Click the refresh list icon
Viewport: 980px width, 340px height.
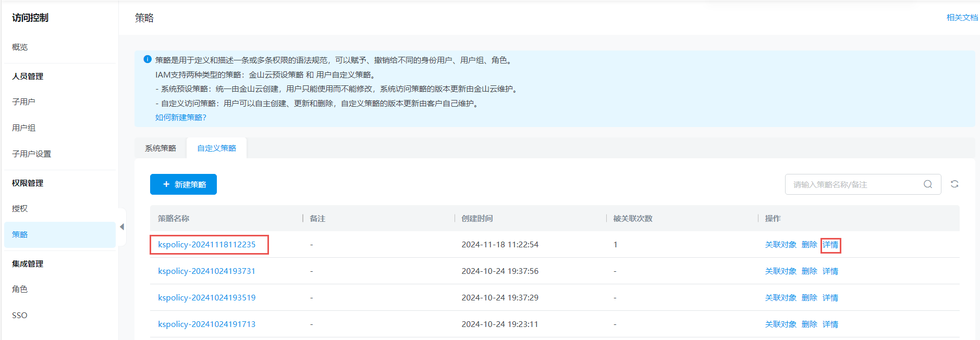(954, 184)
